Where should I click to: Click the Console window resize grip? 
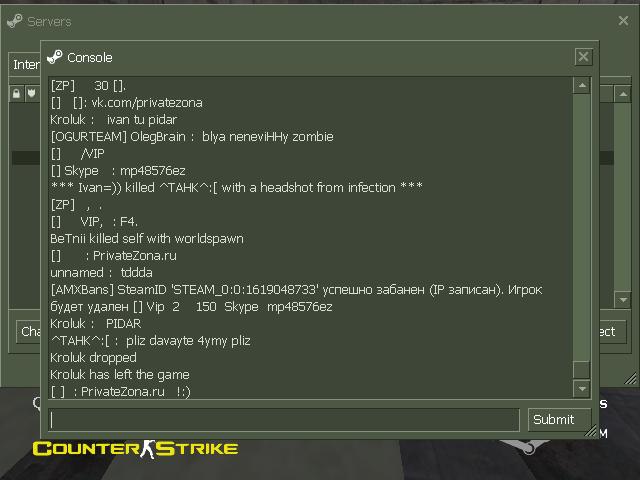click(x=591, y=431)
